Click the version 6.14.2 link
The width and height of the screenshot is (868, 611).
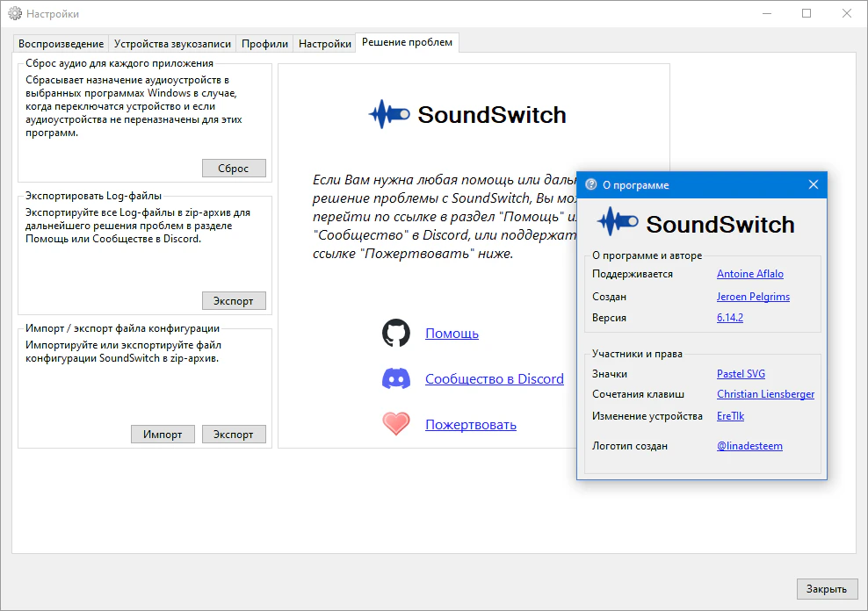tap(729, 318)
